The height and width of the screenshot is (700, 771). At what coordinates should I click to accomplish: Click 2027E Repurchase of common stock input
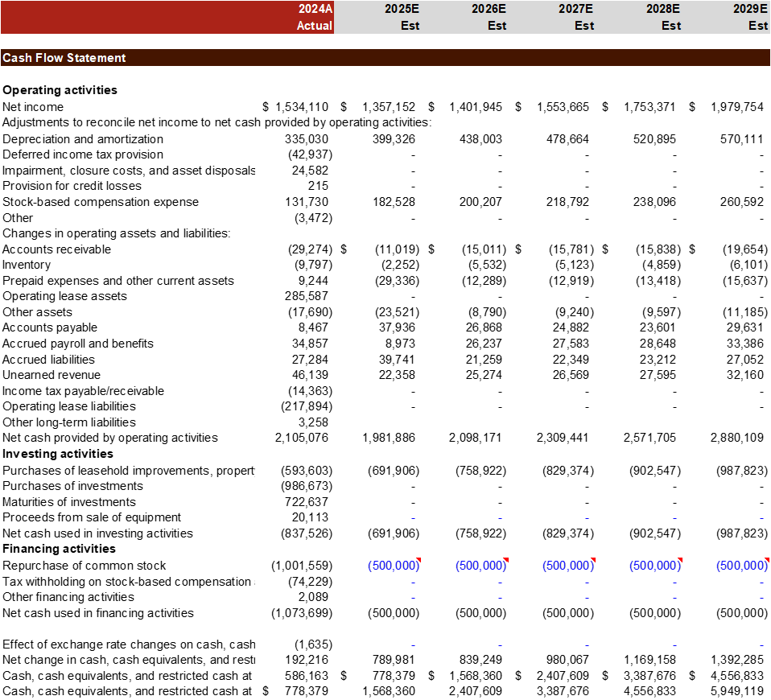click(567, 566)
